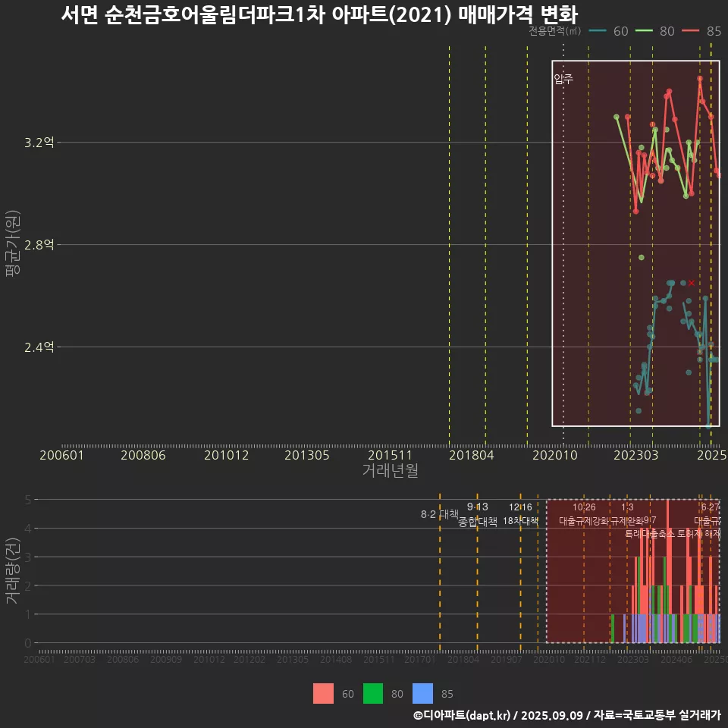Viewport: 728px width, 728px height.
Task: Click the '3.2억' y-axis label
Action: point(39,143)
